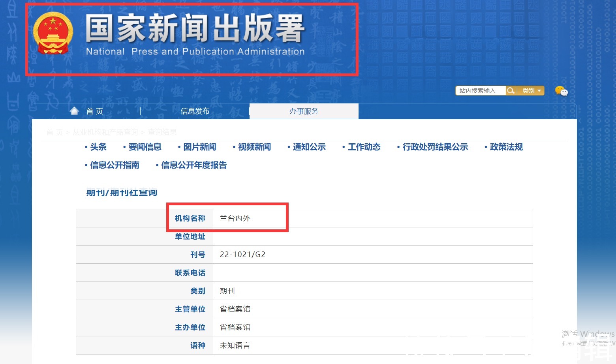
Task: Go to 政策法规 page
Action: point(506,147)
